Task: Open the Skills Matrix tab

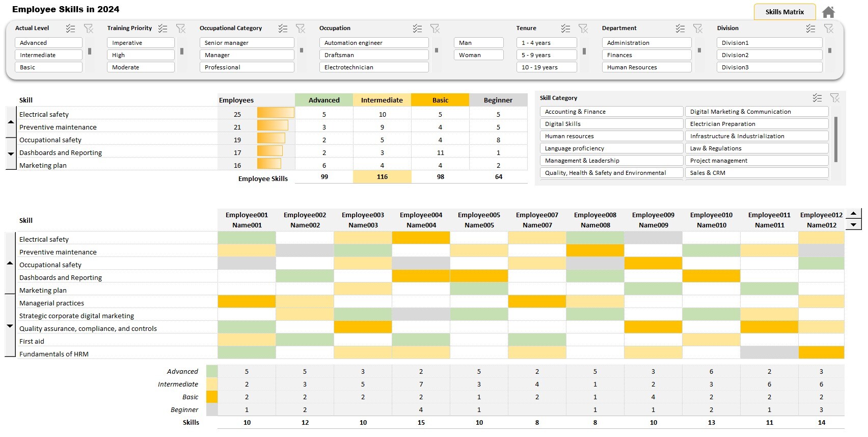Action: point(784,12)
